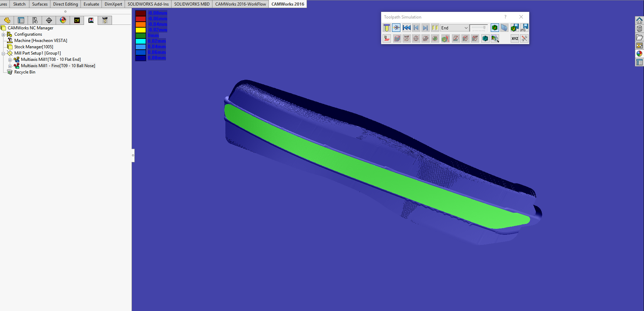Open the CAMWorks Tools tree tab
This screenshot has width=644, height=311.
tap(105, 20)
